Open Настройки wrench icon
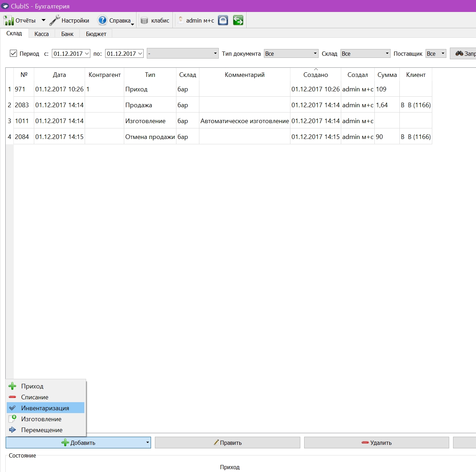Screen dimensions: 476x472 point(54,20)
